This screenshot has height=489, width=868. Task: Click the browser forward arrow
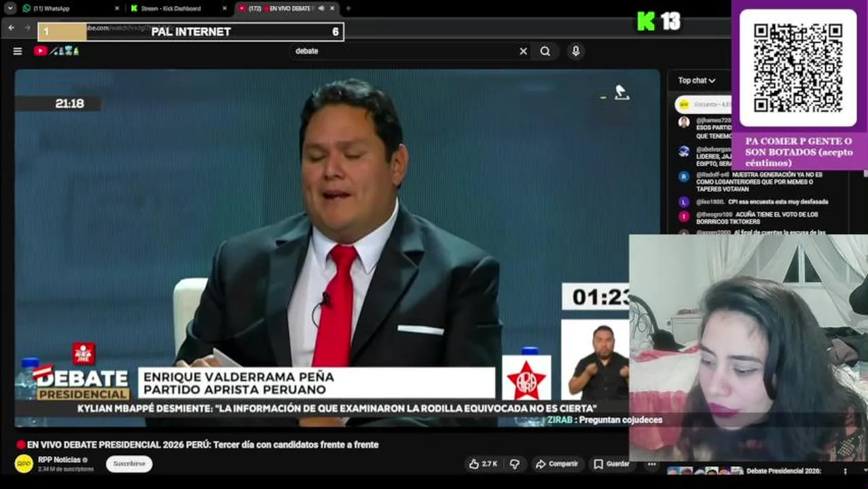tap(28, 28)
